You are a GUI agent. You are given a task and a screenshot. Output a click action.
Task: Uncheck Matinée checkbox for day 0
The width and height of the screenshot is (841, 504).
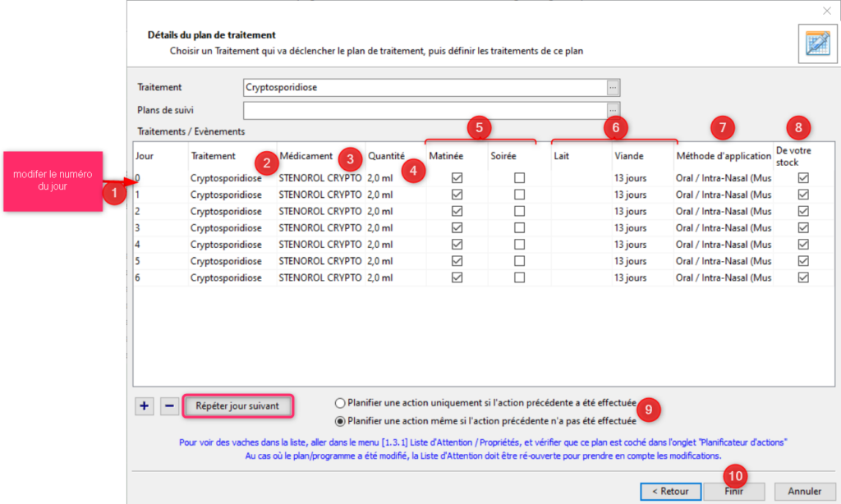click(457, 177)
